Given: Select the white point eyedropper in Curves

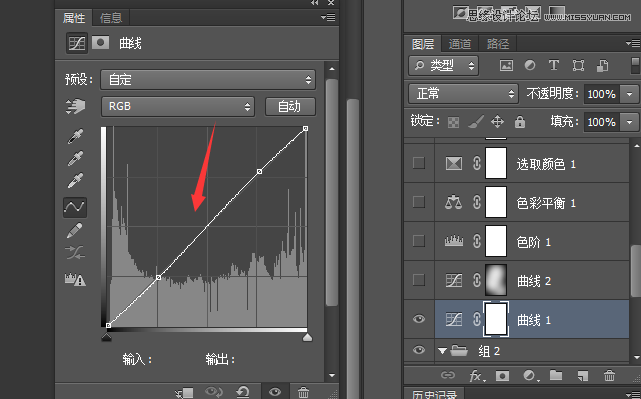Looking at the screenshot, I should (75, 181).
